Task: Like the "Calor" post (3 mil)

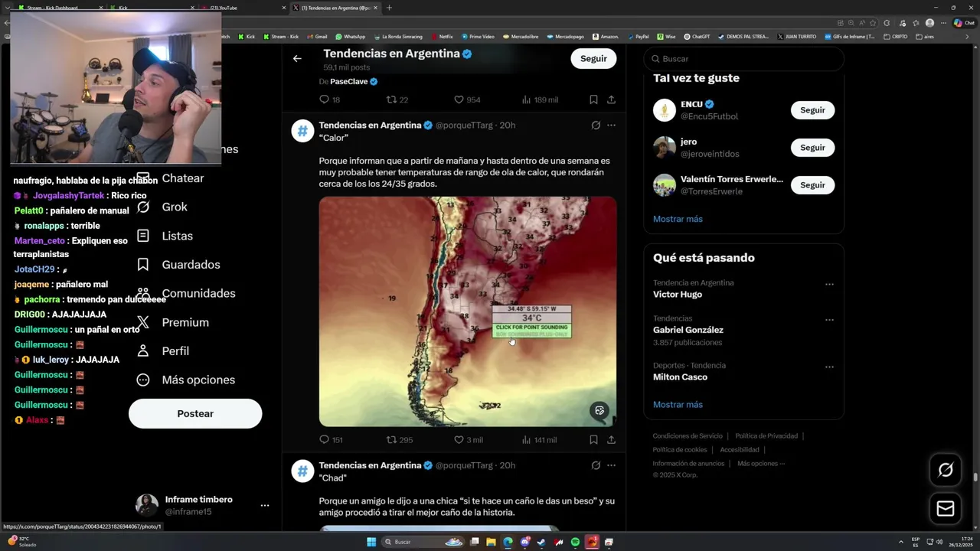Action: 469,440
